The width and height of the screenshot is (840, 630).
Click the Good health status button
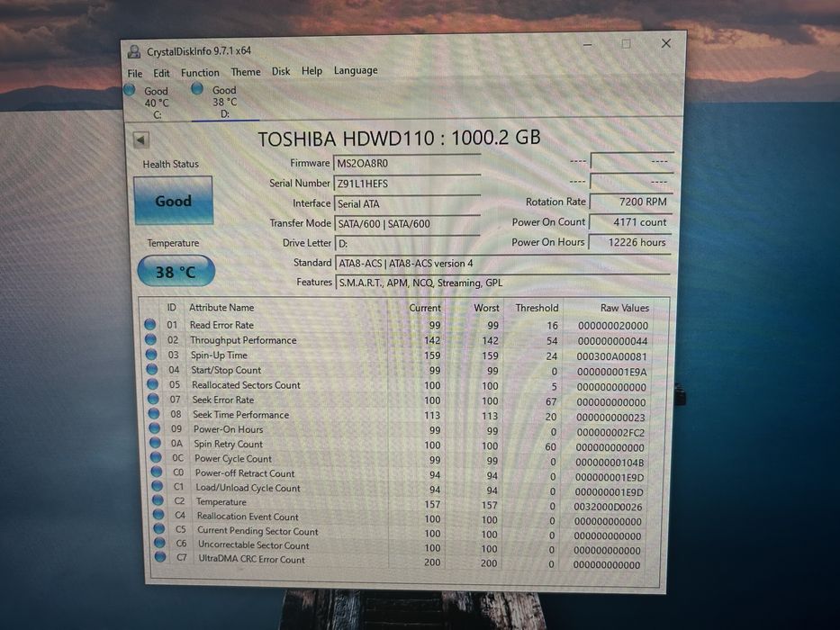pyautogui.click(x=173, y=201)
